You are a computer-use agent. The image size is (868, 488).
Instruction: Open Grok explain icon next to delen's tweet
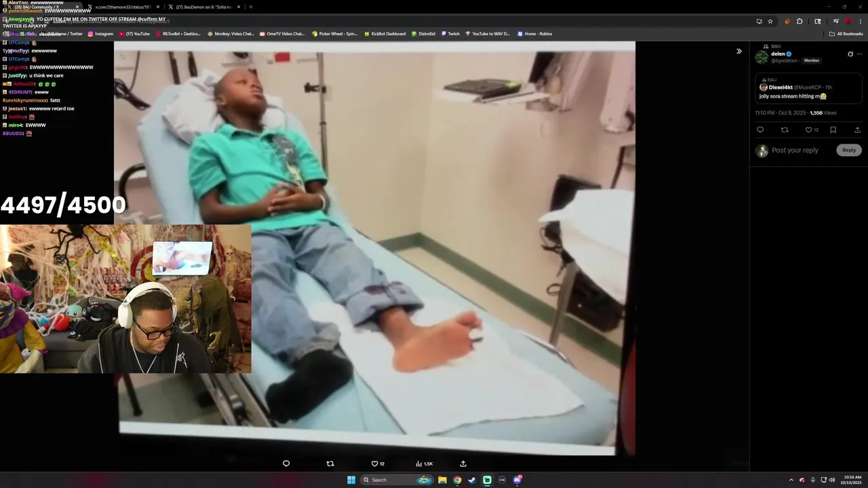(850, 54)
